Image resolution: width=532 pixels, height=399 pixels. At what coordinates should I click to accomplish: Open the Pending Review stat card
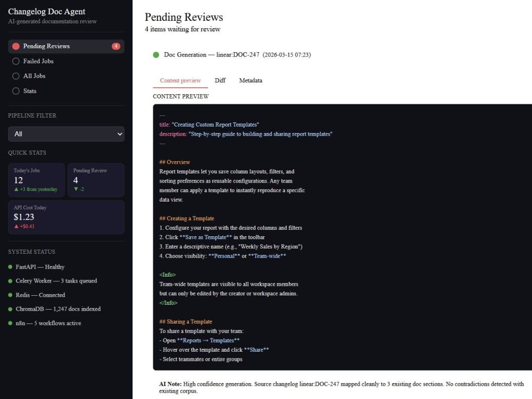[x=96, y=180]
